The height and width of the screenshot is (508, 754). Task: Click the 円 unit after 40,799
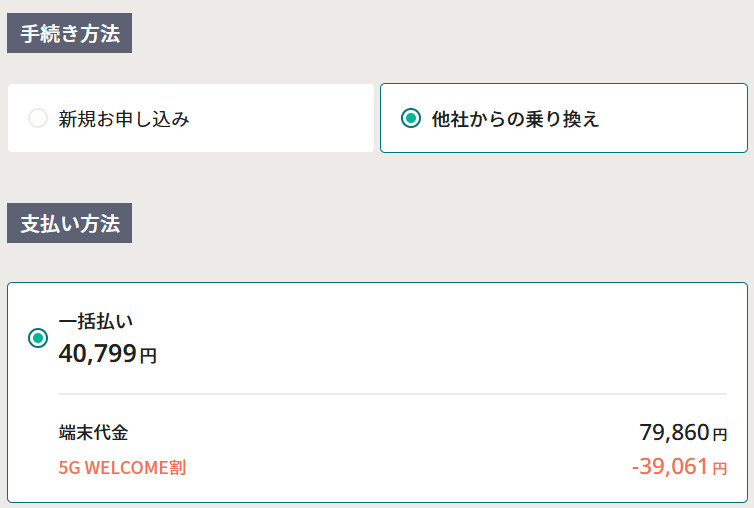[148, 356]
